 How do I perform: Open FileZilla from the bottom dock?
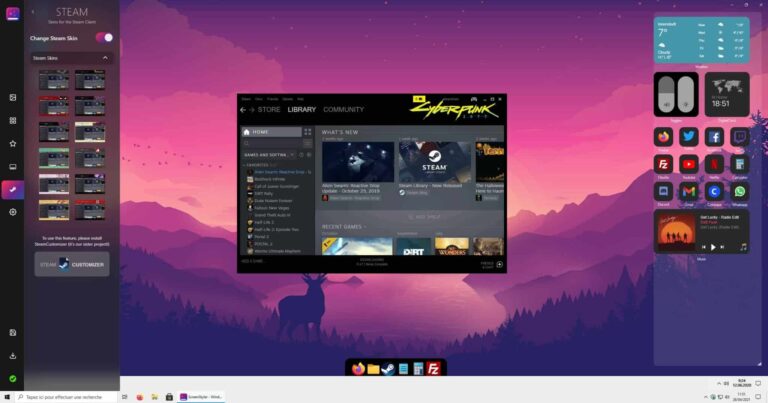click(433, 369)
